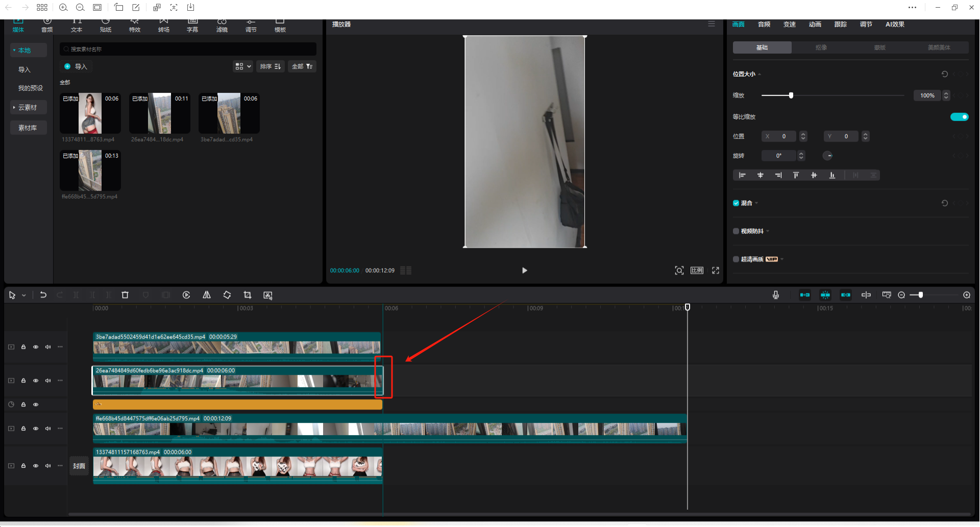
Task: Click the 搜索素材名称 search field
Action: pos(188,49)
